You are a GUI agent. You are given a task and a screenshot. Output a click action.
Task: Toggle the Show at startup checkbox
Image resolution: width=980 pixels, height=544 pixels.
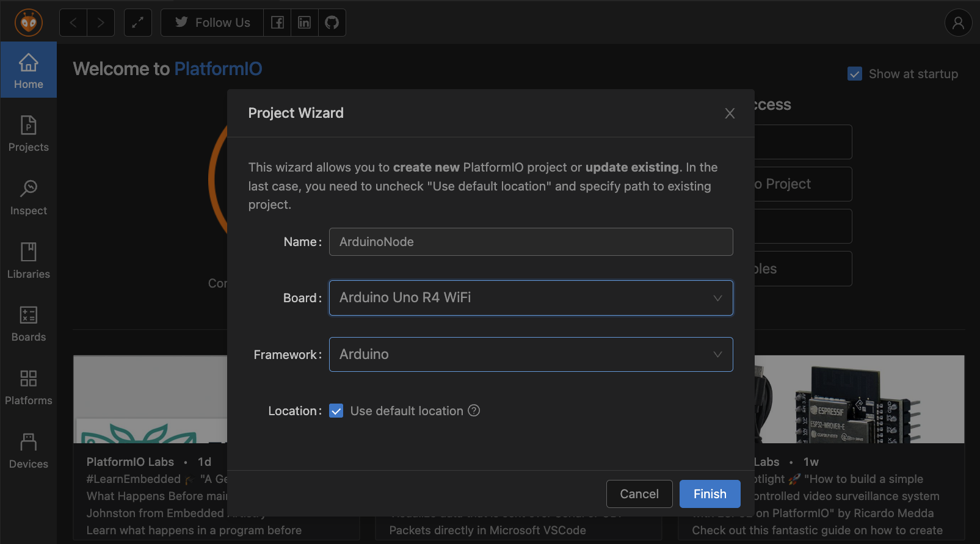855,74
